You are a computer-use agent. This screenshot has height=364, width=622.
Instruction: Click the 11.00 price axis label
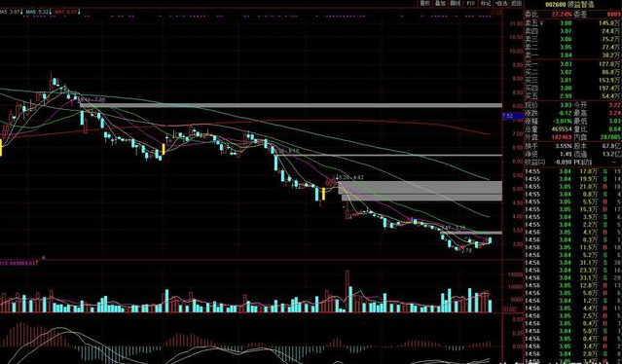point(516,23)
